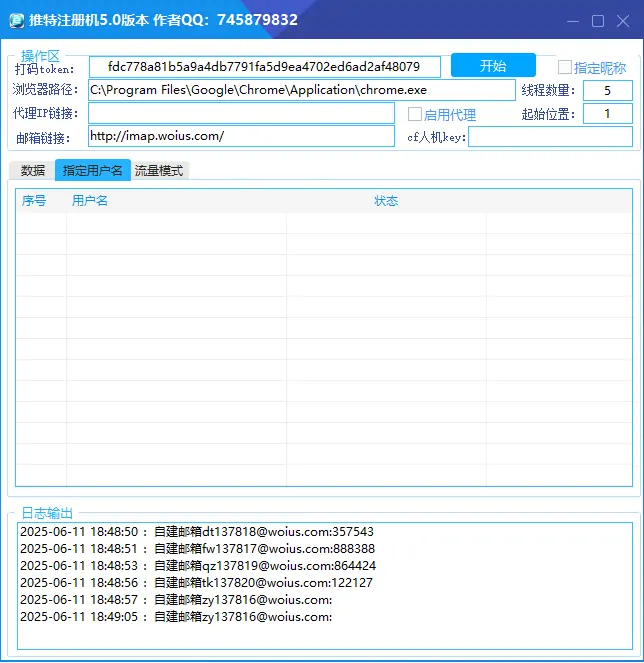Image resolution: width=644 pixels, height=663 pixels.
Task: Switch to the 数据 tab
Action: click(33, 170)
